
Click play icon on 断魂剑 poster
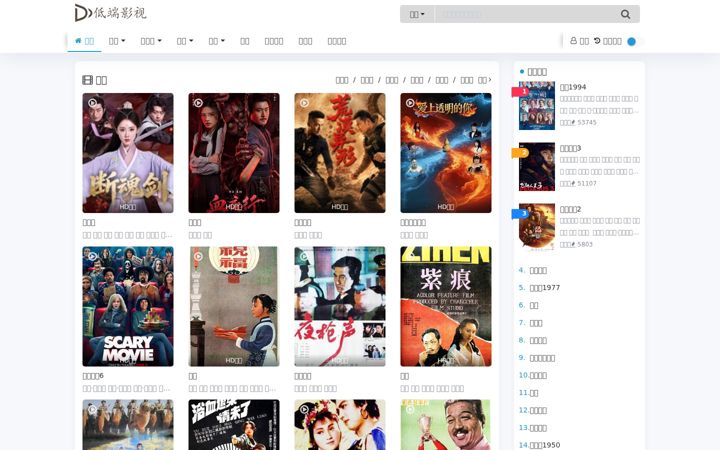click(93, 103)
